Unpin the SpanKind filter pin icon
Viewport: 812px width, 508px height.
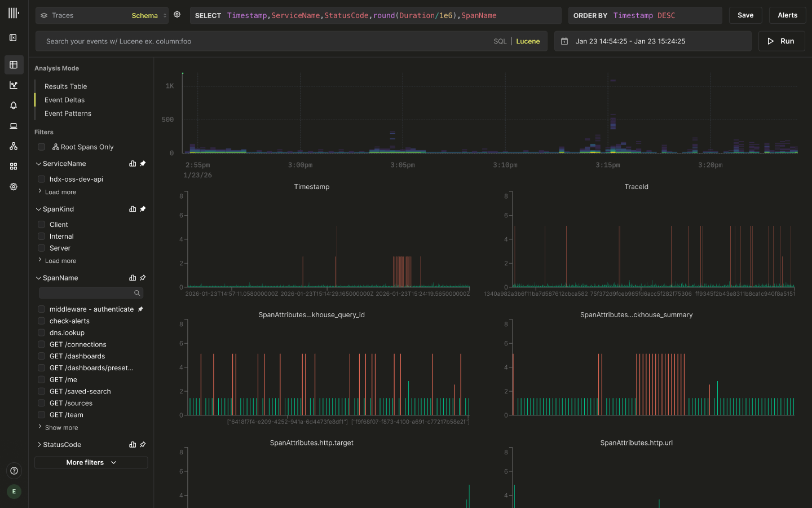pos(143,209)
